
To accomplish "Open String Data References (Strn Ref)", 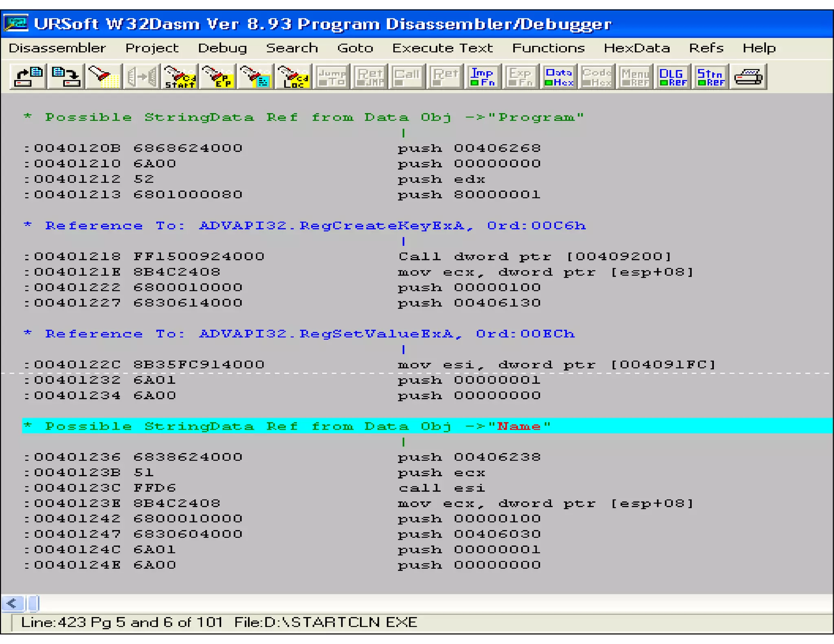I will click(711, 77).
